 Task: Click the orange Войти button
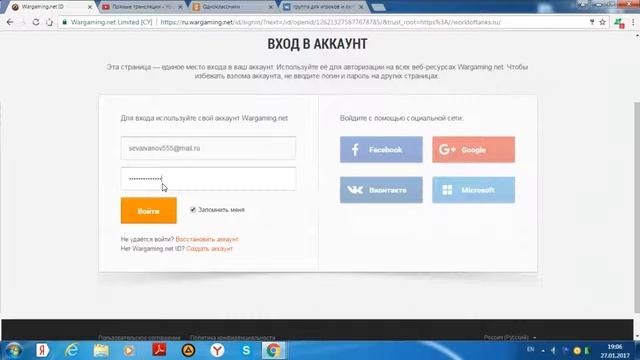tap(149, 211)
